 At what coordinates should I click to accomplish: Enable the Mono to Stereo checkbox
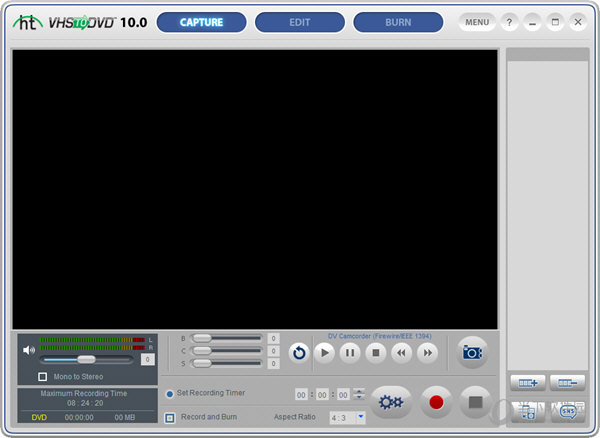(x=42, y=377)
